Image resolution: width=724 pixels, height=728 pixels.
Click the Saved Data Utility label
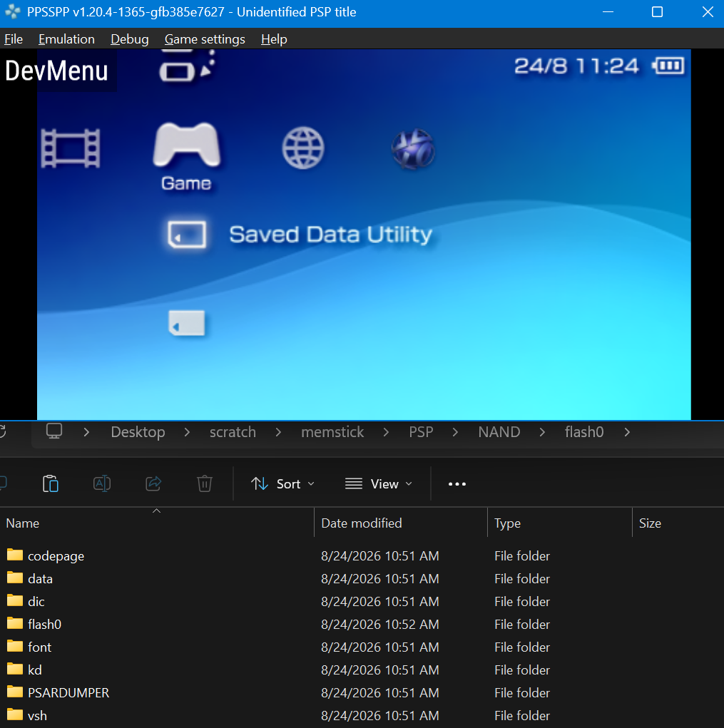tap(330, 235)
